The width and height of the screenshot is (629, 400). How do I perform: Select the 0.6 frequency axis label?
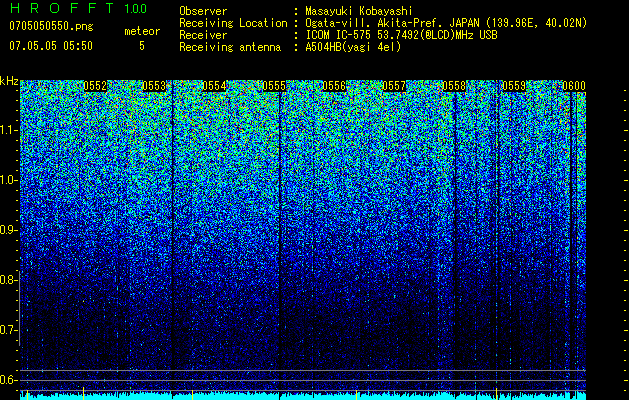[x=8, y=380]
